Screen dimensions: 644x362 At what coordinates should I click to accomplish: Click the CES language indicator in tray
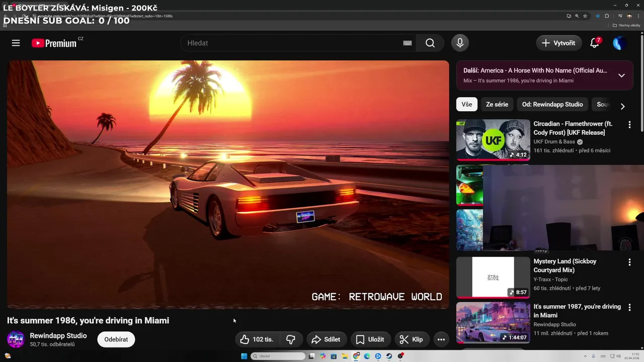tap(603, 356)
